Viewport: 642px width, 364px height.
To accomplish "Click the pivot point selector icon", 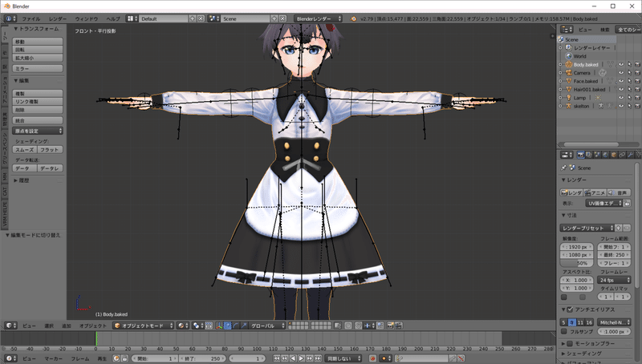I will (x=197, y=326).
